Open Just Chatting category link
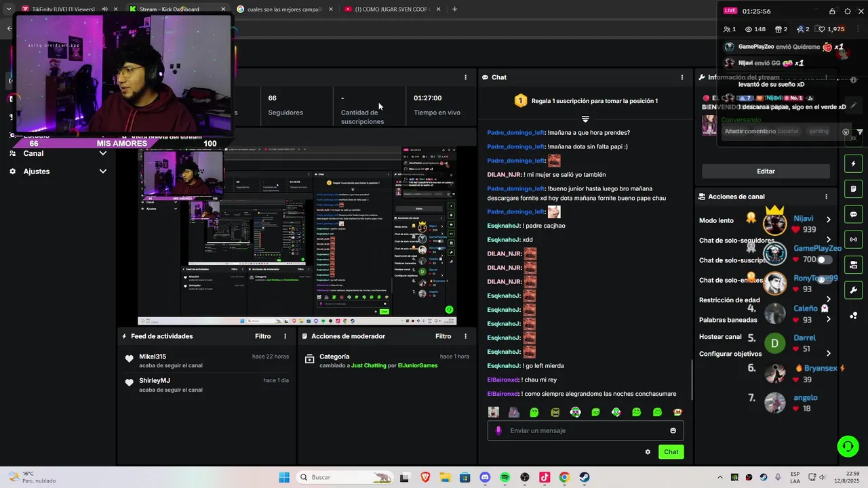This screenshot has height=488, width=868. 368,366
